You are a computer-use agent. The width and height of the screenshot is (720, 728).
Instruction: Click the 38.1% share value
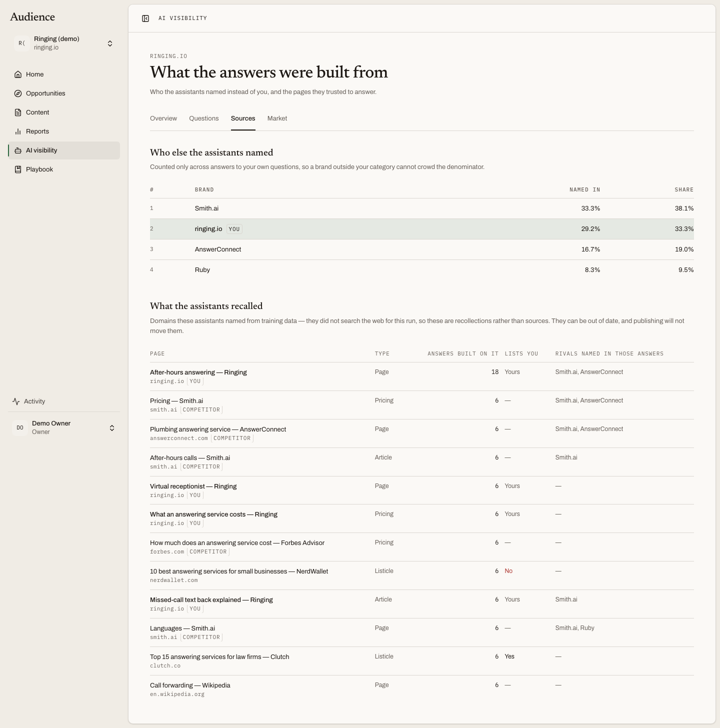pos(684,208)
